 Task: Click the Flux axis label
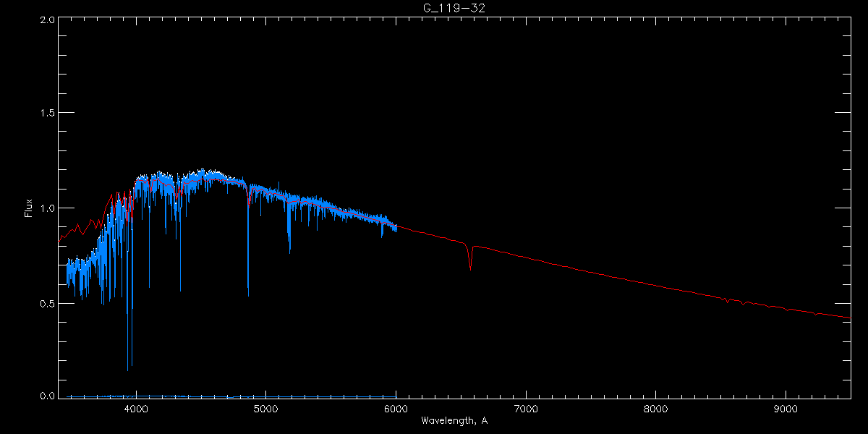click(29, 208)
